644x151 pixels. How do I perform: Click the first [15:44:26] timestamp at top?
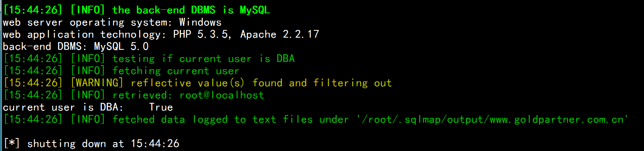(x=33, y=10)
